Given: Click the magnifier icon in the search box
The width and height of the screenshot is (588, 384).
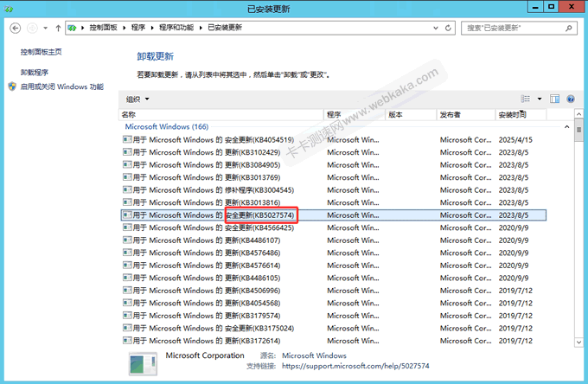Looking at the screenshot, I should pyautogui.click(x=572, y=28).
